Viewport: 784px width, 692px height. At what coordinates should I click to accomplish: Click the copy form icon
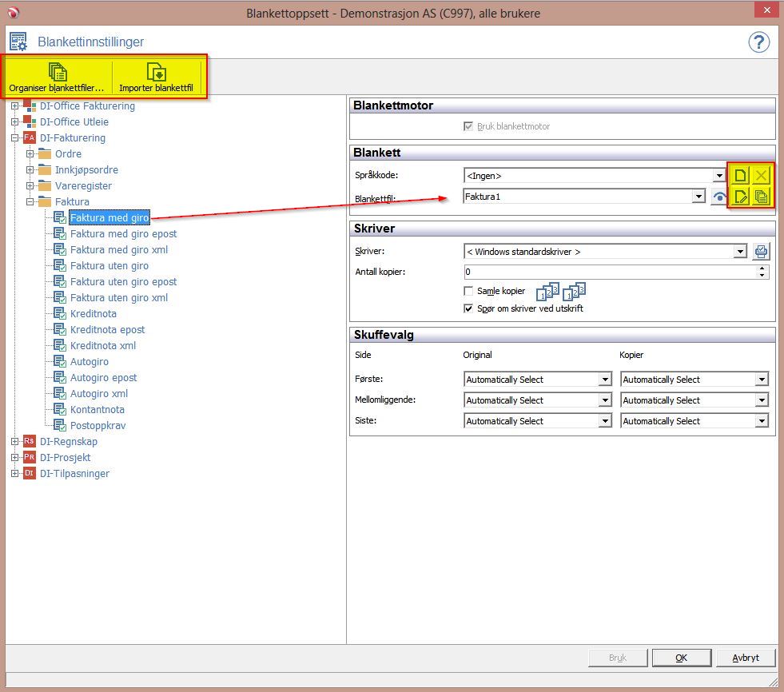pos(762,197)
